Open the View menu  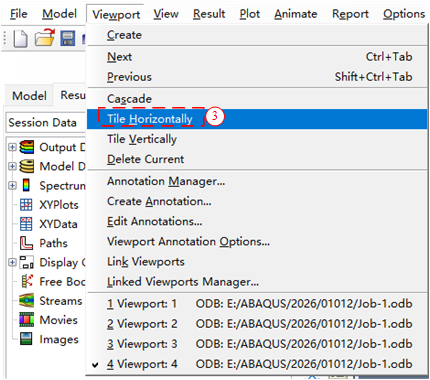pyautogui.click(x=166, y=14)
